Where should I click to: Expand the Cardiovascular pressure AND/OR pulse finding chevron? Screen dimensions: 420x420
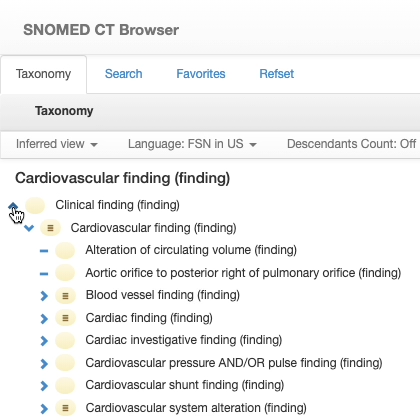pyautogui.click(x=44, y=363)
